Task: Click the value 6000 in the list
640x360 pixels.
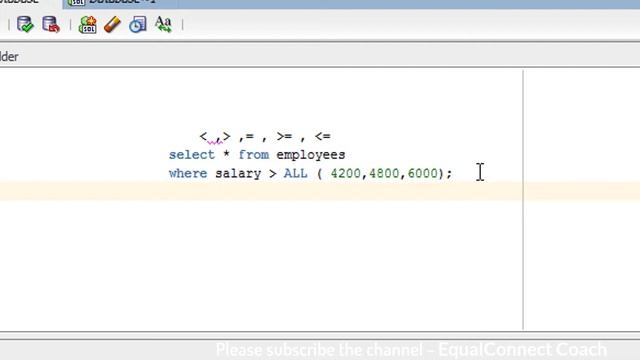Action: tap(422, 173)
